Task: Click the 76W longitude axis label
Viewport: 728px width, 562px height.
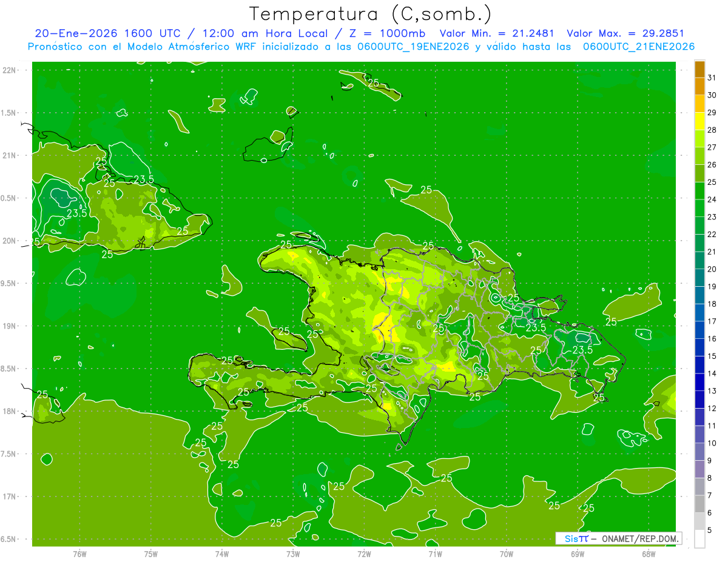Action: 79,554
